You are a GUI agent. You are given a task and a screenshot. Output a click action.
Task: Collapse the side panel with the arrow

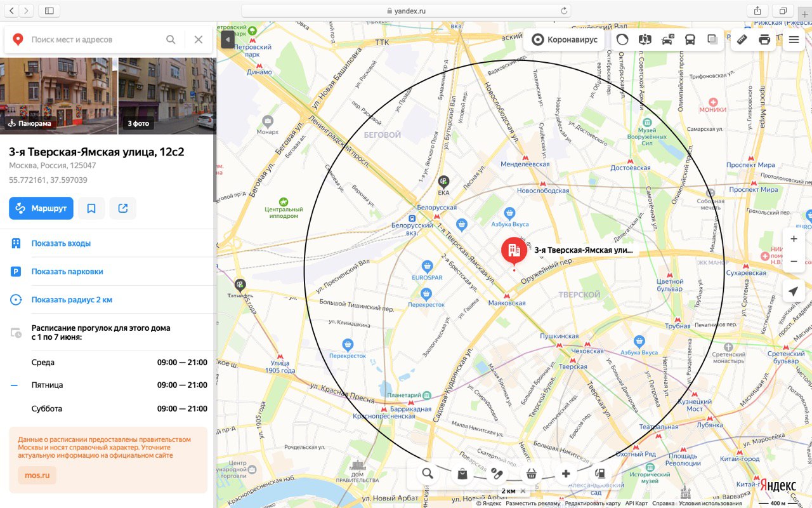[x=228, y=39]
